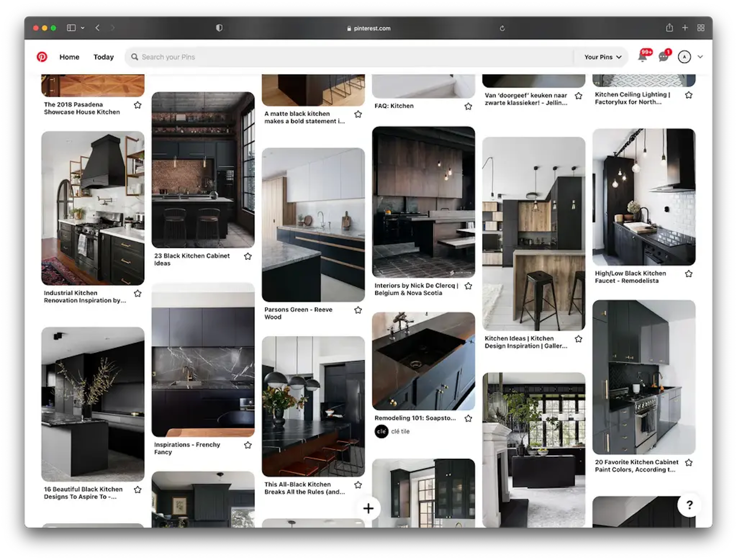Viewport: 737px width, 560px height.
Task: Open the help question mark button
Action: coord(689,505)
